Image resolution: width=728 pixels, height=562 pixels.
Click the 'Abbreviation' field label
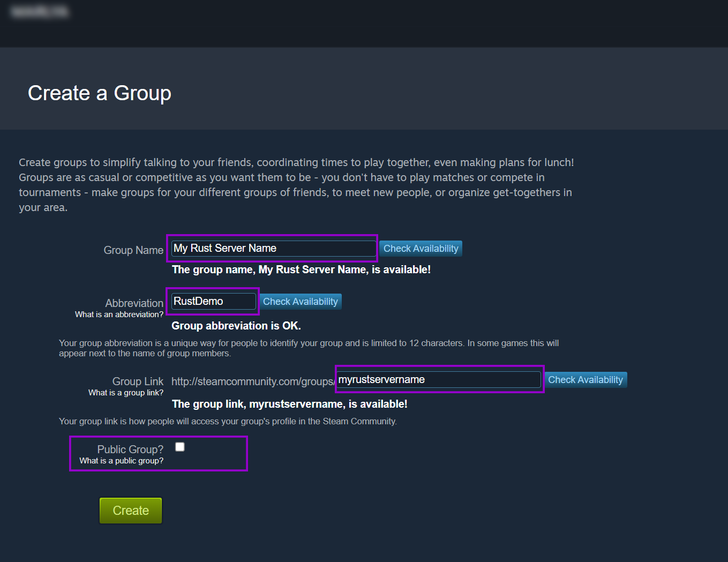point(134,303)
